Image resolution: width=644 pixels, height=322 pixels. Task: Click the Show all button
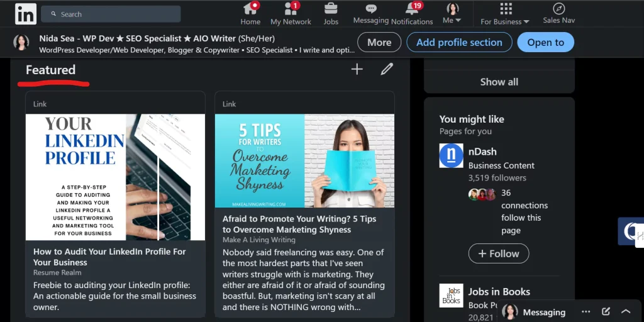pyautogui.click(x=499, y=82)
